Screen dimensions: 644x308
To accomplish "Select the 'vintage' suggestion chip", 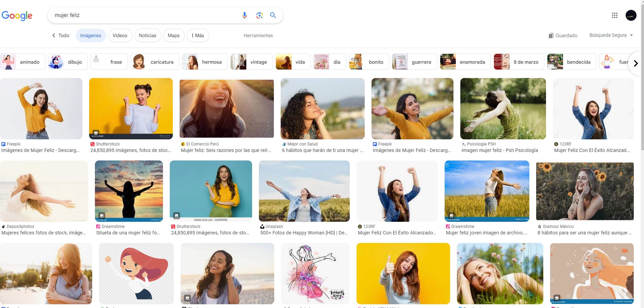I will point(251,62).
